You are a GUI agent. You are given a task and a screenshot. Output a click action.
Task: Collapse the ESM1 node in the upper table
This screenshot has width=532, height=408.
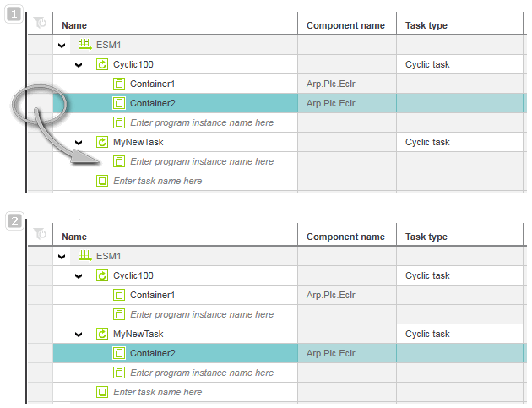tap(62, 46)
